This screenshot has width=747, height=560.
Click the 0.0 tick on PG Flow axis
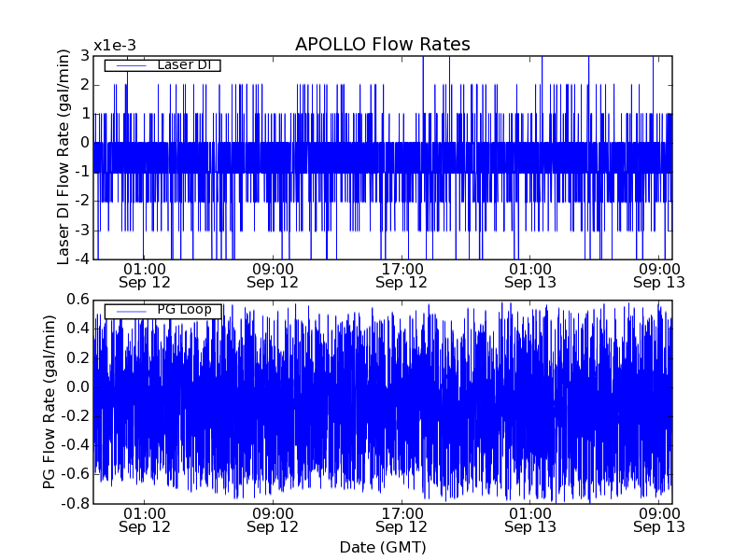pos(78,386)
